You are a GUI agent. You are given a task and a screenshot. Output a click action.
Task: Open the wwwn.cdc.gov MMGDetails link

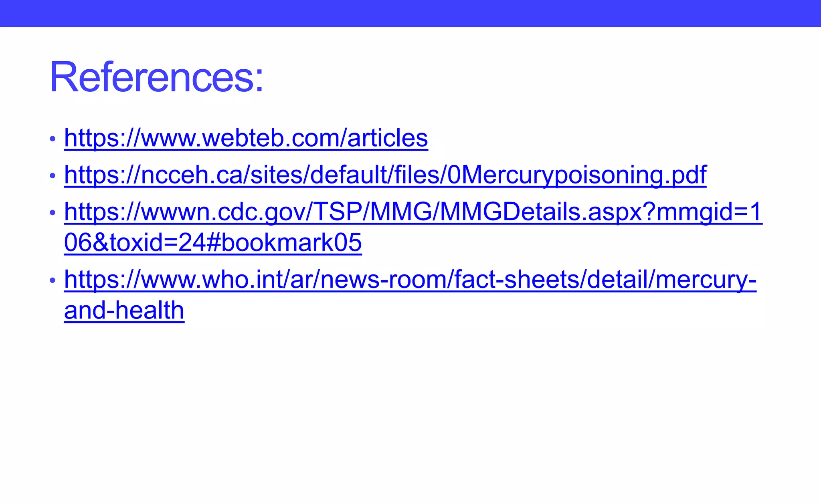click(x=413, y=212)
